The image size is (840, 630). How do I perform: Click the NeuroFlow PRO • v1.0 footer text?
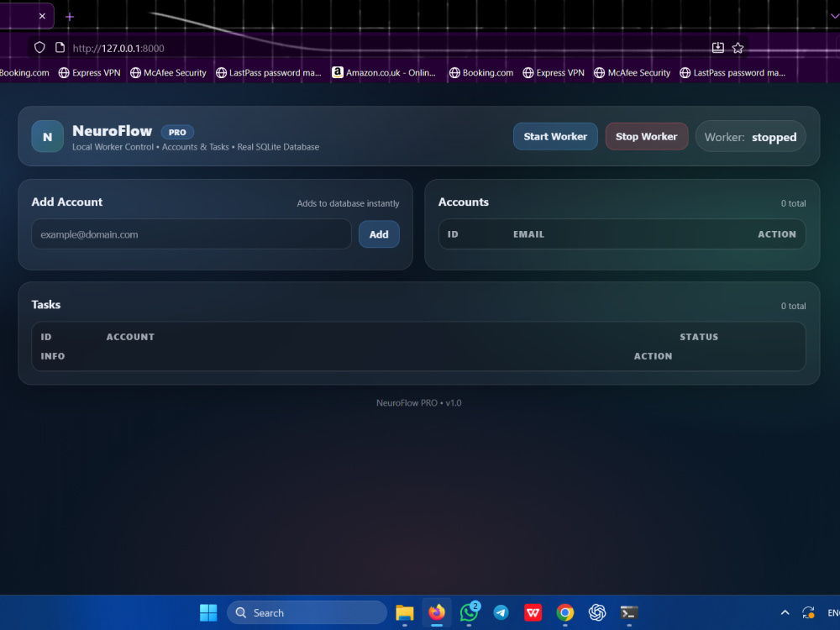(418, 403)
